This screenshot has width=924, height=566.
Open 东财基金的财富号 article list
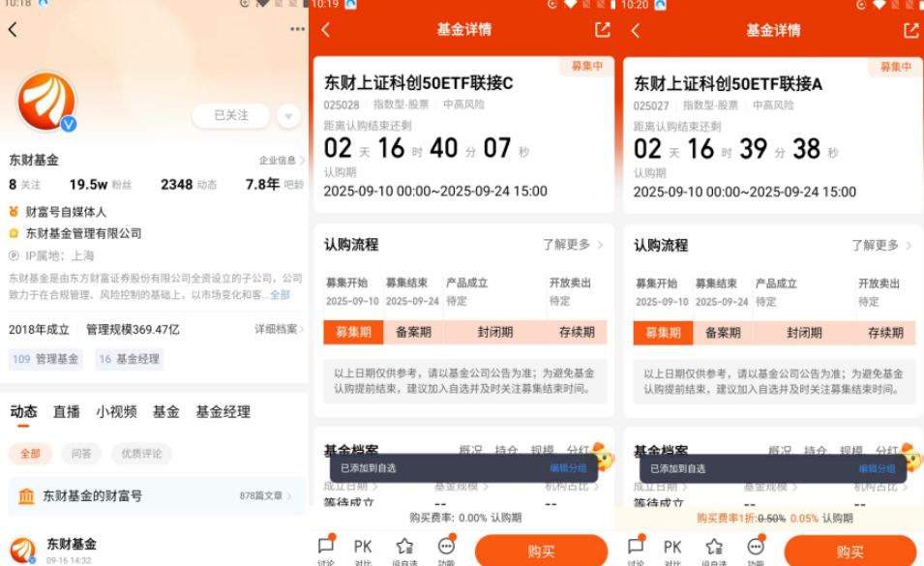point(156,496)
